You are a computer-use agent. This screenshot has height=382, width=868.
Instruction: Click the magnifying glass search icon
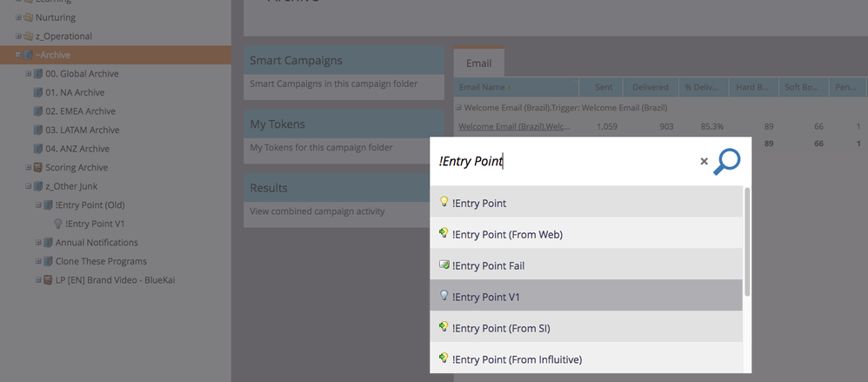pyautogui.click(x=727, y=162)
